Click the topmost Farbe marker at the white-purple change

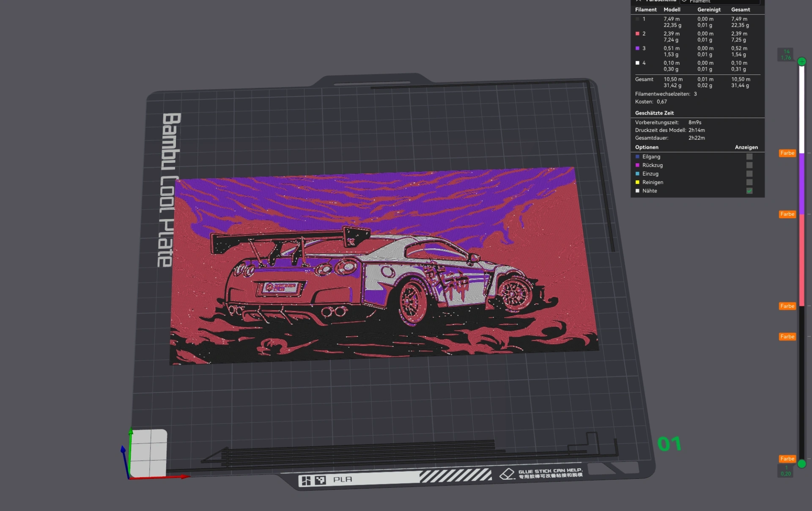coord(787,153)
